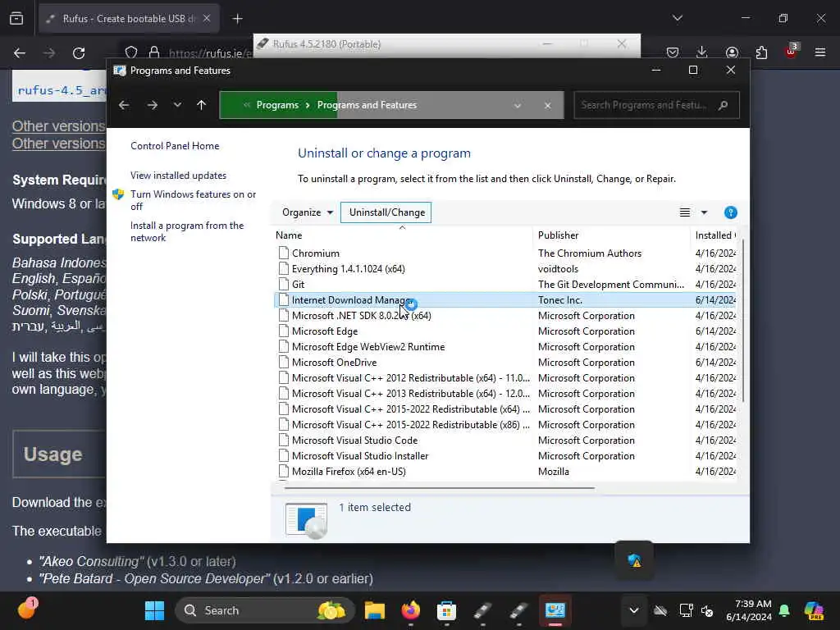The width and height of the screenshot is (840, 630).
Task: Click the search magnifier in Programs and Features
Action: (724, 105)
